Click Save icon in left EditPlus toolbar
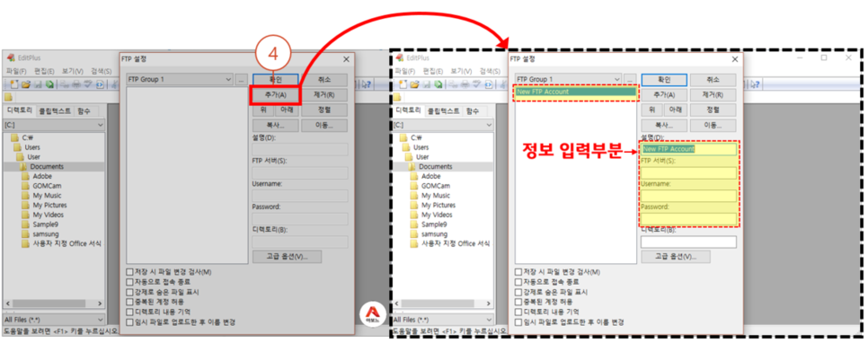 [x=38, y=84]
